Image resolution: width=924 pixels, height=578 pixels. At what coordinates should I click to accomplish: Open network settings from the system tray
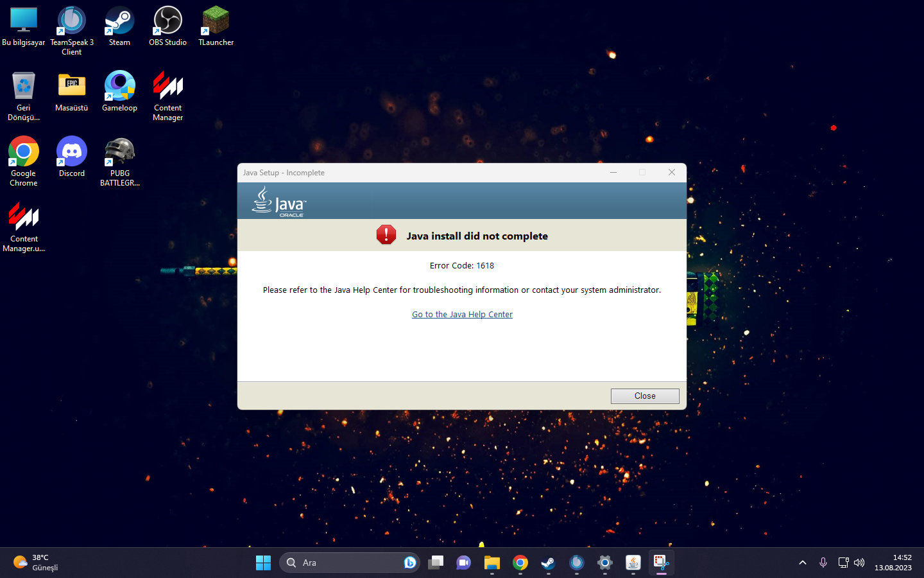point(843,563)
